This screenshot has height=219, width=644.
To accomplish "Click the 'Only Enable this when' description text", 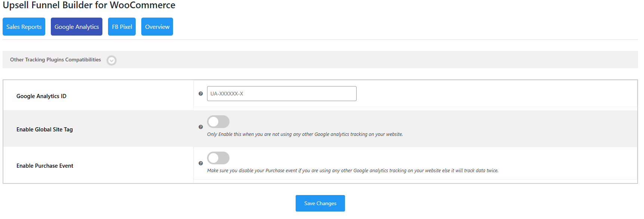I will (305, 134).
